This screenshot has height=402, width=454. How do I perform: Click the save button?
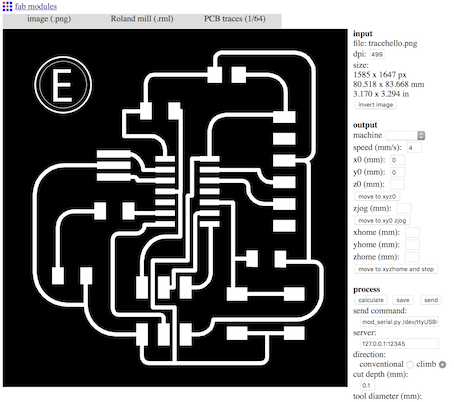[x=403, y=300]
